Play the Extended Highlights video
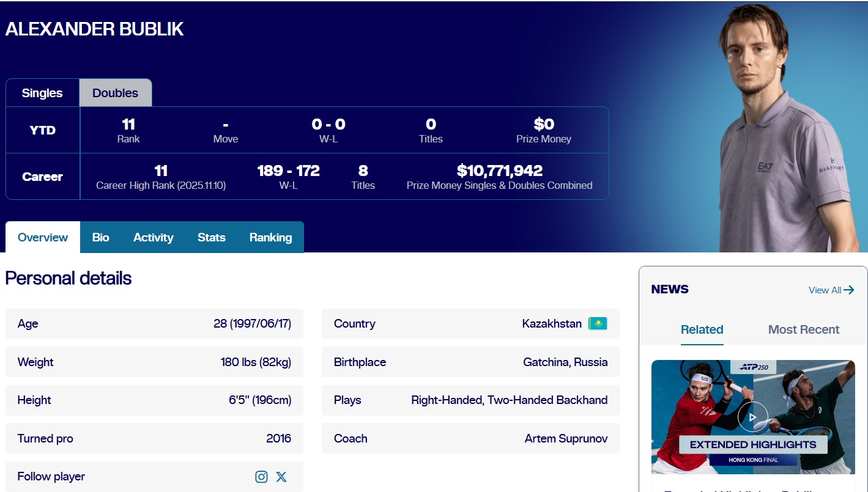Viewport: 868px width, 492px height. (752, 417)
